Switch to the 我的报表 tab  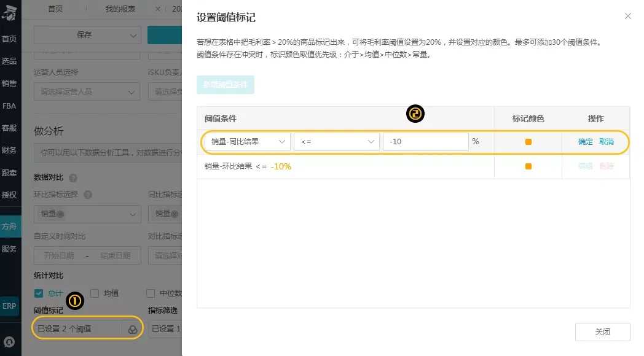pyautogui.click(x=120, y=9)
